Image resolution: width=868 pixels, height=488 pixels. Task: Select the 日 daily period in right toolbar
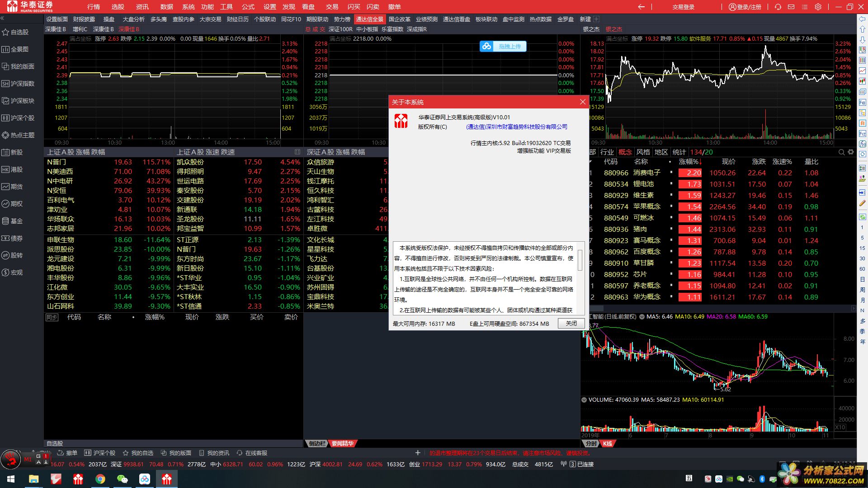pyautogui.click(x=862, y=280)
